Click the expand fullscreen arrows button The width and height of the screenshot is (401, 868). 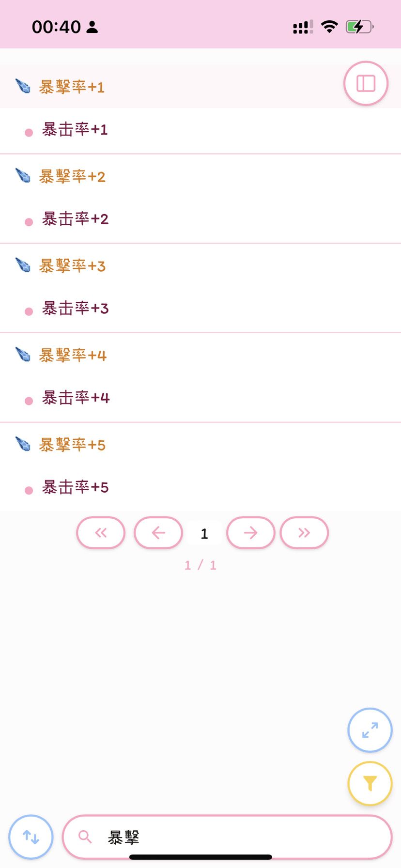[370, 730]
